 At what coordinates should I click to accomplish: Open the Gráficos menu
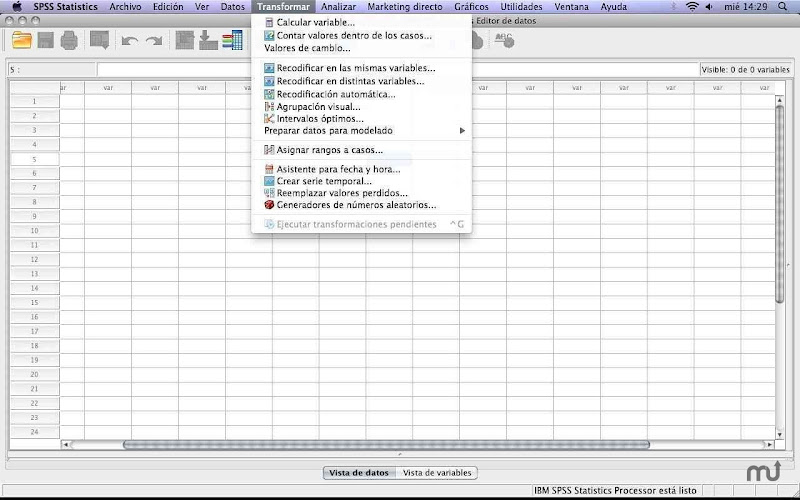pyautogui.click(x=471, y=7)
